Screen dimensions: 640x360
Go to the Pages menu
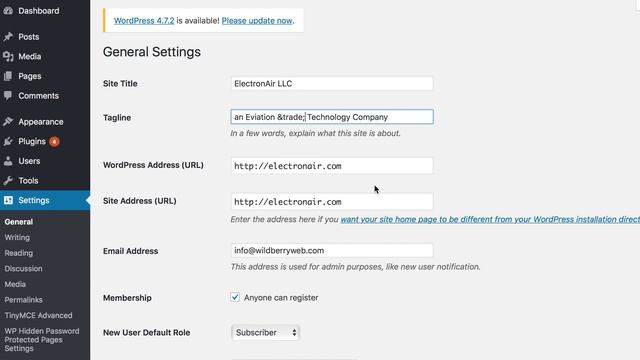(30, 76)
